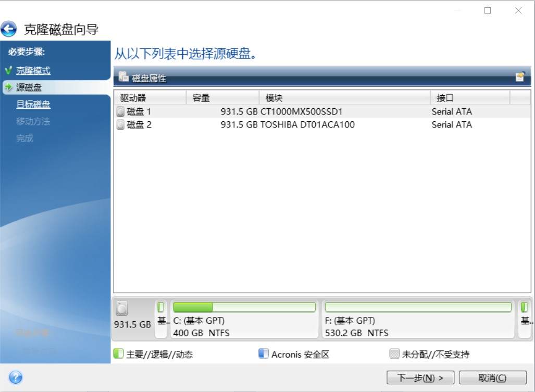Screen dimensions: 535x392
Task: Open help via the question mark icon
Action: tap(15, 377)
